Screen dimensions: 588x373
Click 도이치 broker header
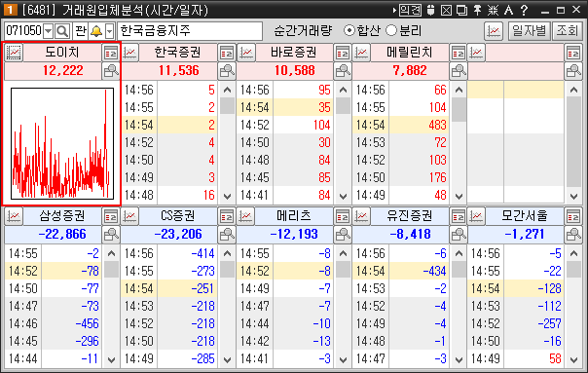pyautogui.click(x=62, y=53)
